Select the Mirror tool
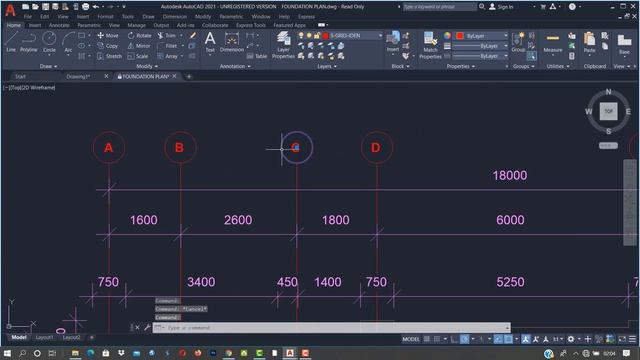The height and width of the screenshot is (360, 640). pos(139,46)
